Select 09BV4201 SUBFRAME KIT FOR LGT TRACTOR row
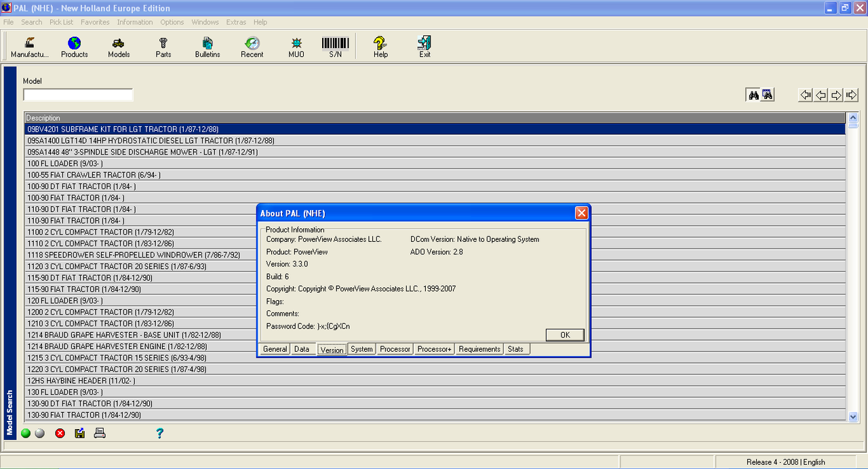This screenshot has width=868, height=469. tap(435, 129)
